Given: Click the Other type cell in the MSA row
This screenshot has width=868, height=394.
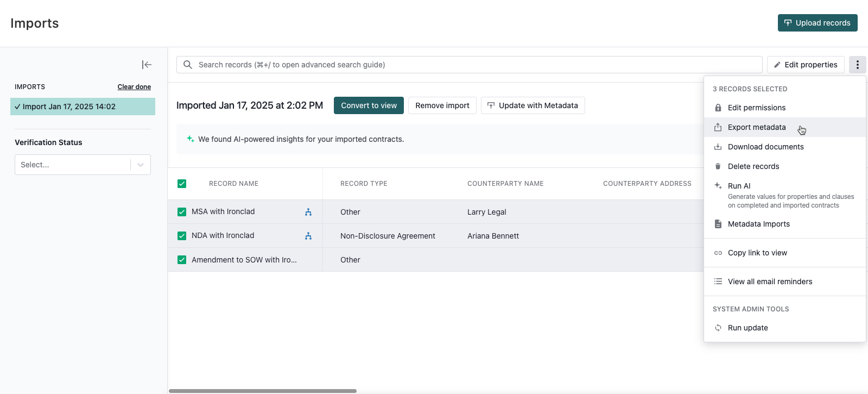Looking at the screenshot, I should coord(350,212).
